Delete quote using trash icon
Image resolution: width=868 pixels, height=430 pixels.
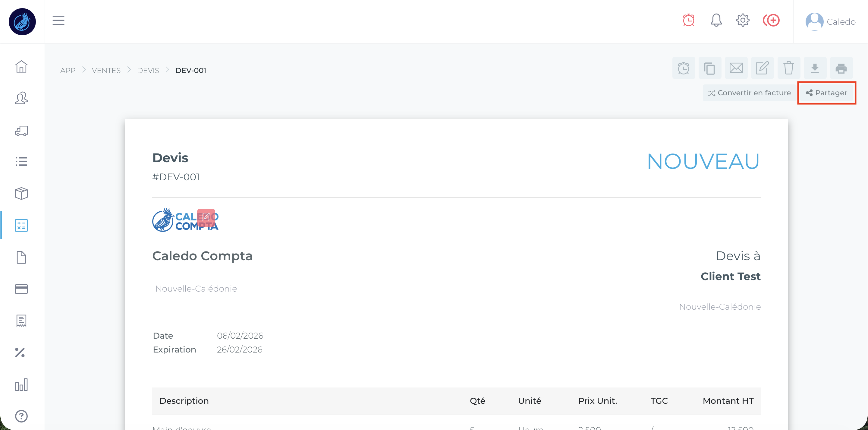tap(788, 68)
